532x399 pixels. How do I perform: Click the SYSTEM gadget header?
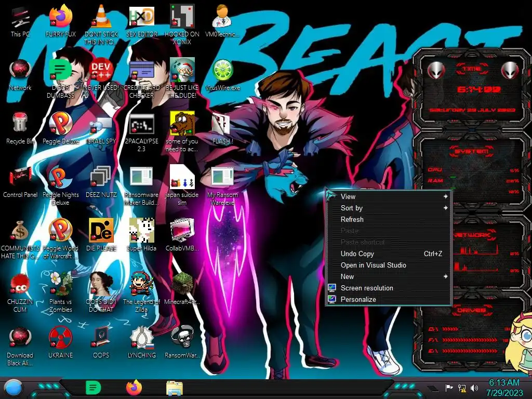pos(471,151)
